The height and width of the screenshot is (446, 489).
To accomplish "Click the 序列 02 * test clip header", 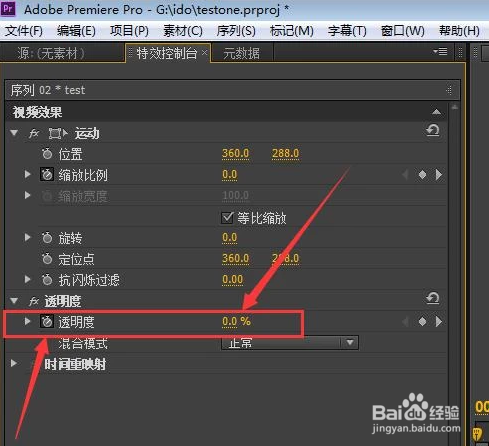I will pos(232,90).
